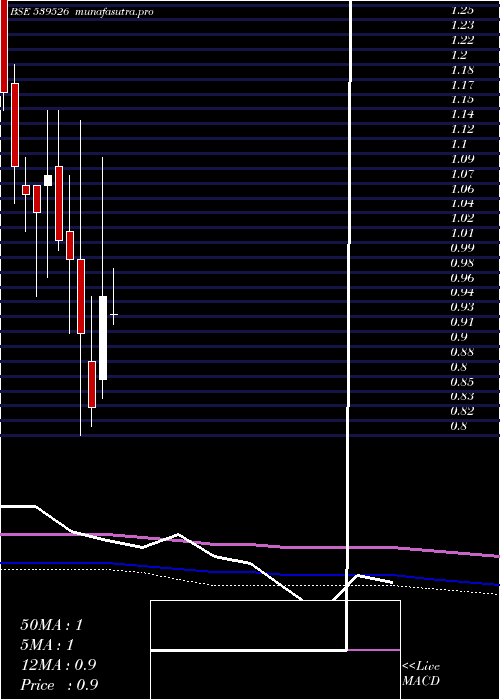This screenshot has height=700, width=500.
Task: Click the 0.99 price axis label
Action: (x=462, y=248)
